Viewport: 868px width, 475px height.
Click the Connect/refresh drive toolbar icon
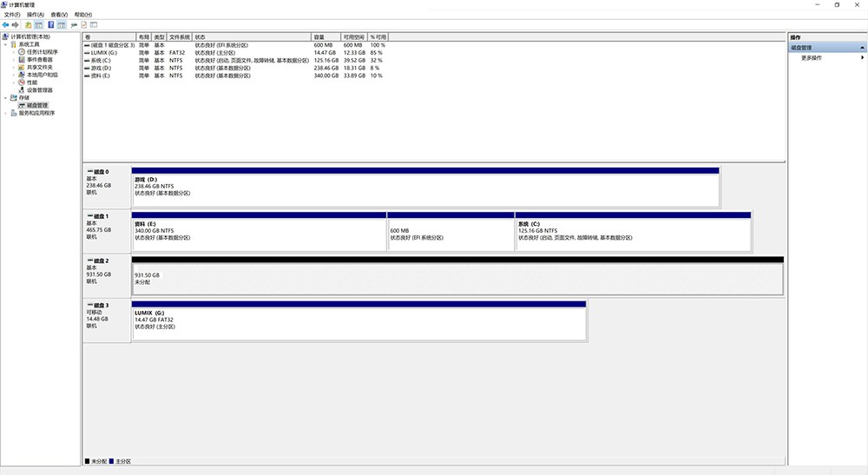(74, 25)
